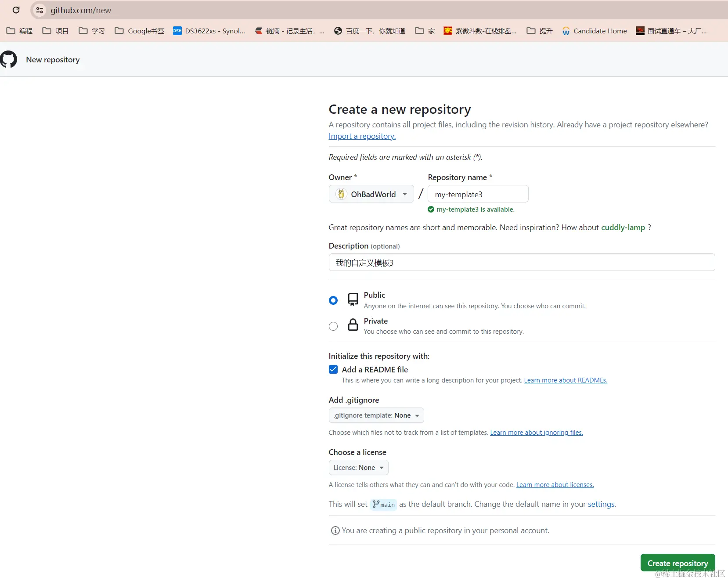The width and height of the screenshot is (728, 581).
Task: Open the 面试直通车 bookmark
Action: [x=671, y=31]
